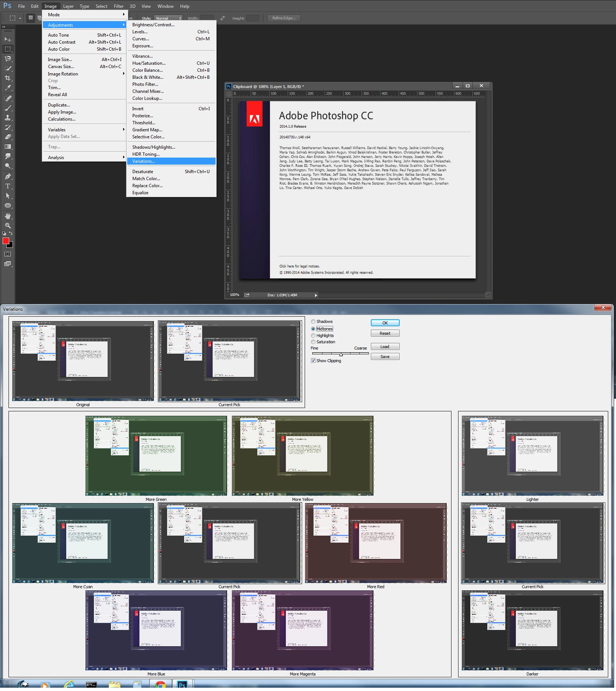
Task: Click share icon in document status bar
Action: pyautogui.click(x=247, y=295)
